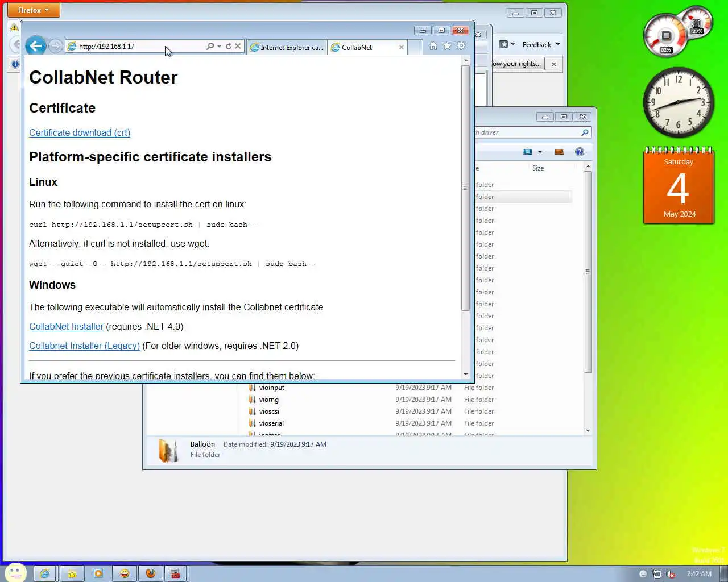
Task: Select the vioscsi folder
Action: (269, 411)
